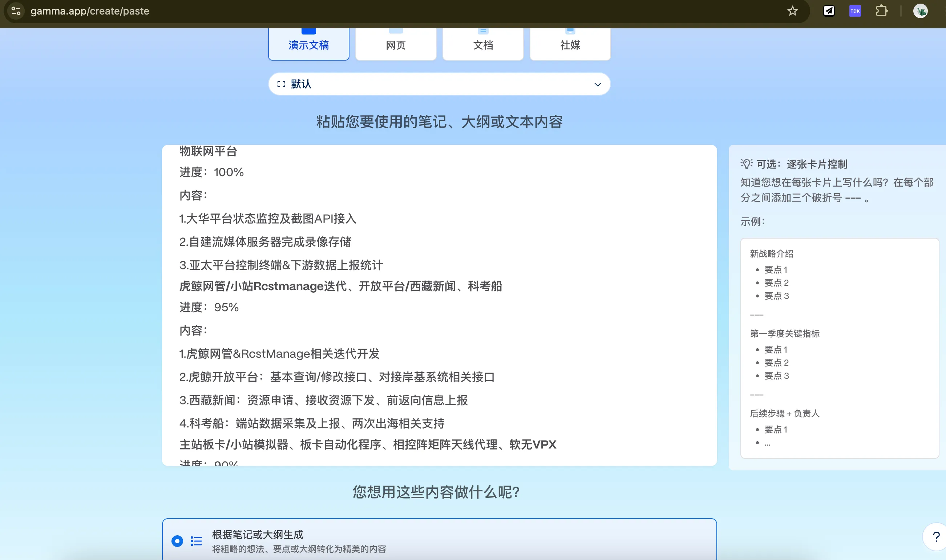
Task: Click the line 3.亚太平台控制终端&下游数据上报统计
Action: 281,265
